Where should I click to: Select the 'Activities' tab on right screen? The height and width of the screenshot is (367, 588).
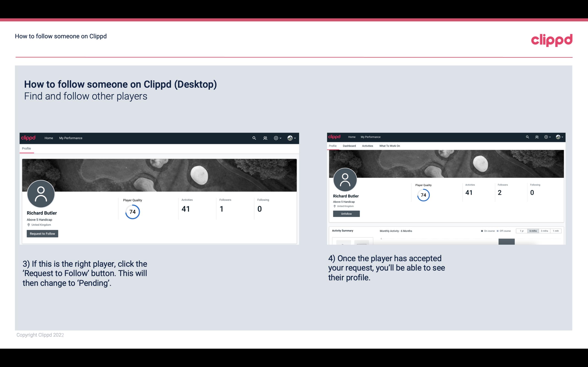point(367,145)
